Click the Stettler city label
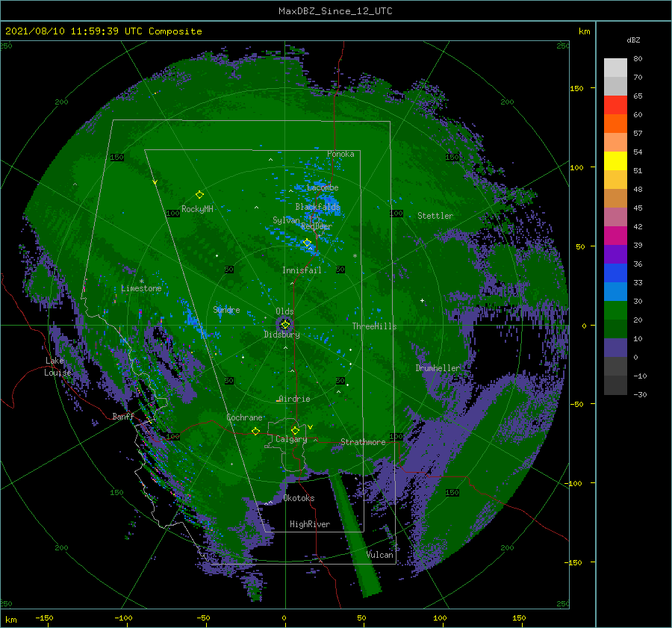 point(435,216)
